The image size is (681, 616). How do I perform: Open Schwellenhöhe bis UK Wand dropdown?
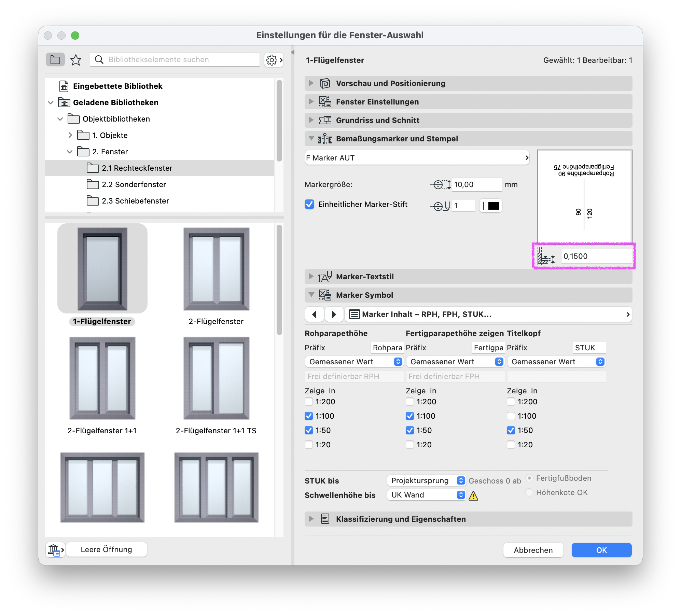click(426, 495)
